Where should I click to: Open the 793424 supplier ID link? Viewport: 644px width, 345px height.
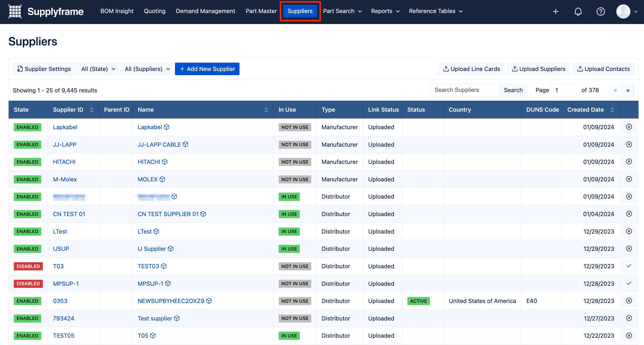coord(63,318)
